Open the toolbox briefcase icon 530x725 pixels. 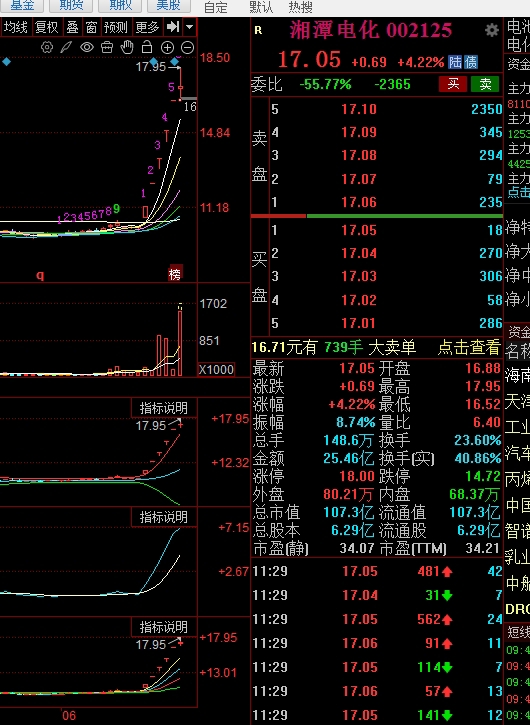point(107,47)
